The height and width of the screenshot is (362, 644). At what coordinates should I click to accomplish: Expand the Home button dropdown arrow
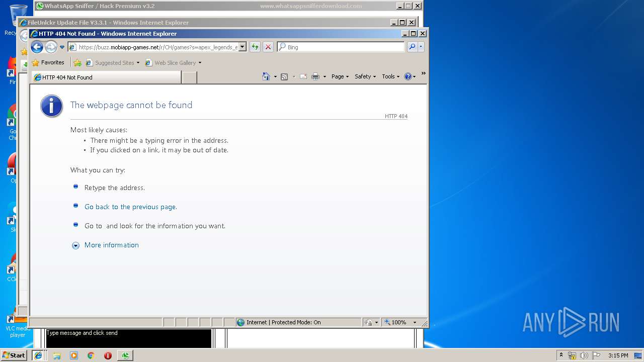[x=275, y=77]
